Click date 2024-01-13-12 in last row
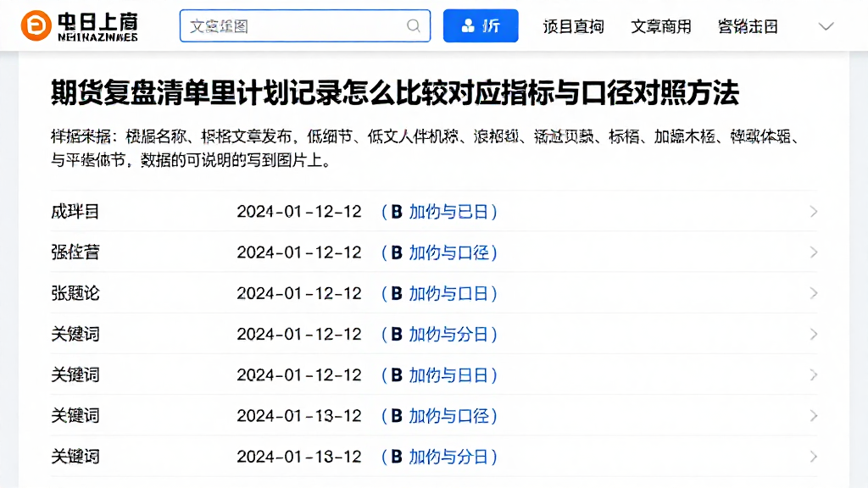The image size is (868, 488). (x=299, y=457)
